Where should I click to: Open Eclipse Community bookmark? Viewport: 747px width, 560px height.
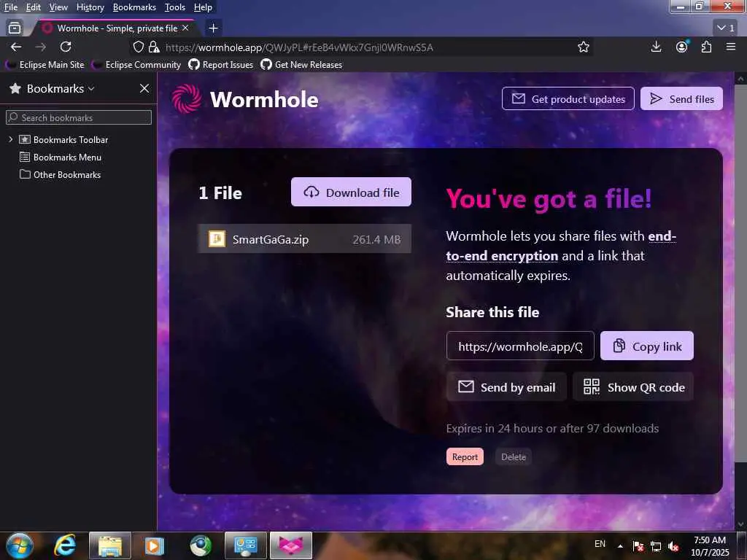coord(136,65)
